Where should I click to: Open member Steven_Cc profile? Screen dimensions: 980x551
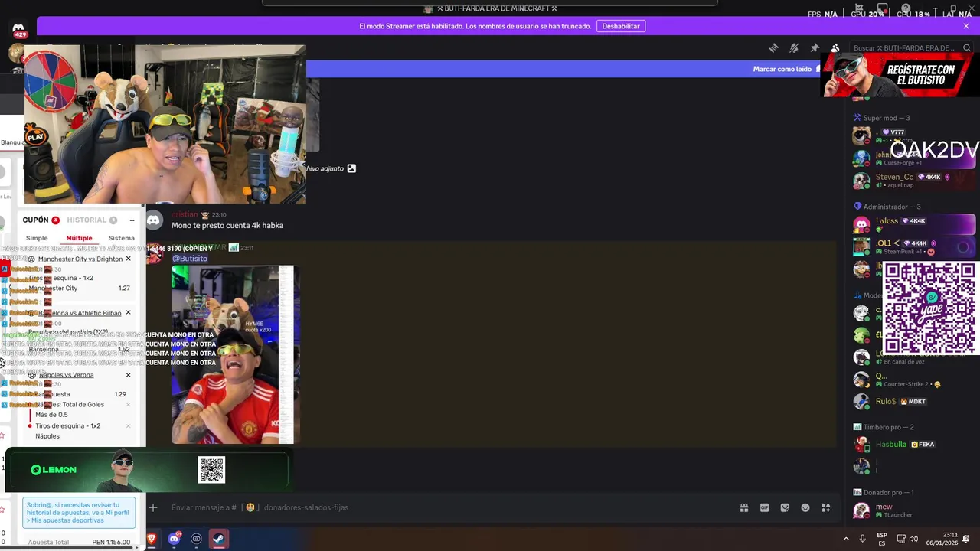(x=913, y=181)
